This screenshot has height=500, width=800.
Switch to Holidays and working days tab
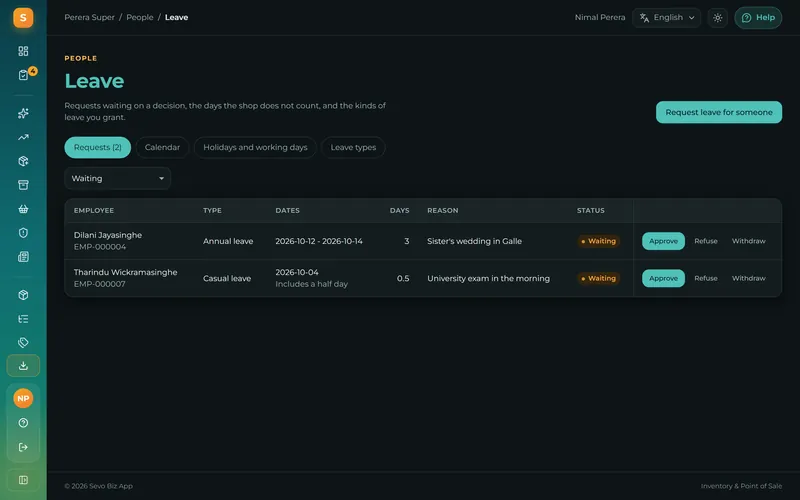(x=255, y=147)
